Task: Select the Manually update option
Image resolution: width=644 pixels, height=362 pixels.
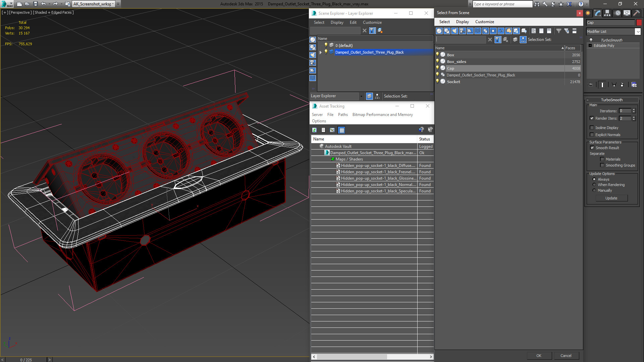Action: click(x=594, y=190)
